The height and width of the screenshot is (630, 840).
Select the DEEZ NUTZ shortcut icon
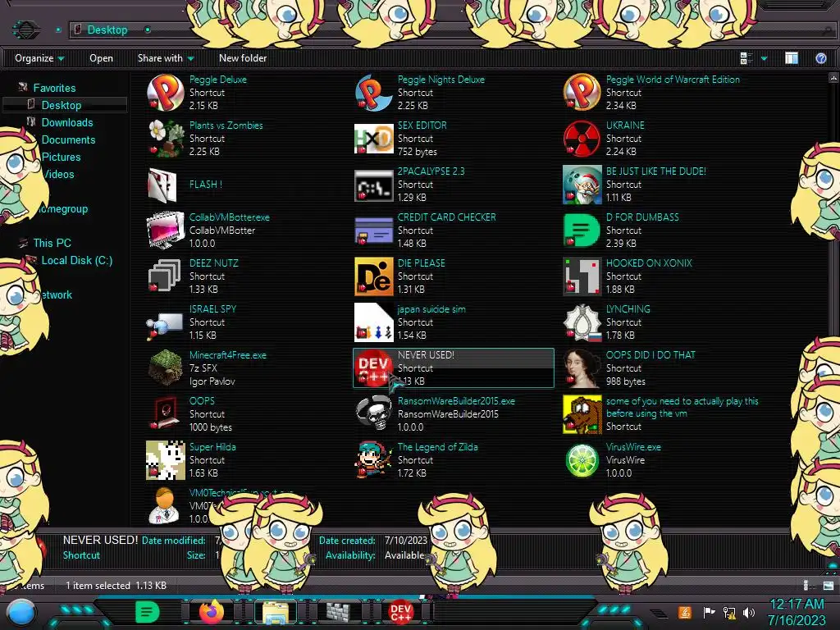pyautogui.click(x=164, y=276)
